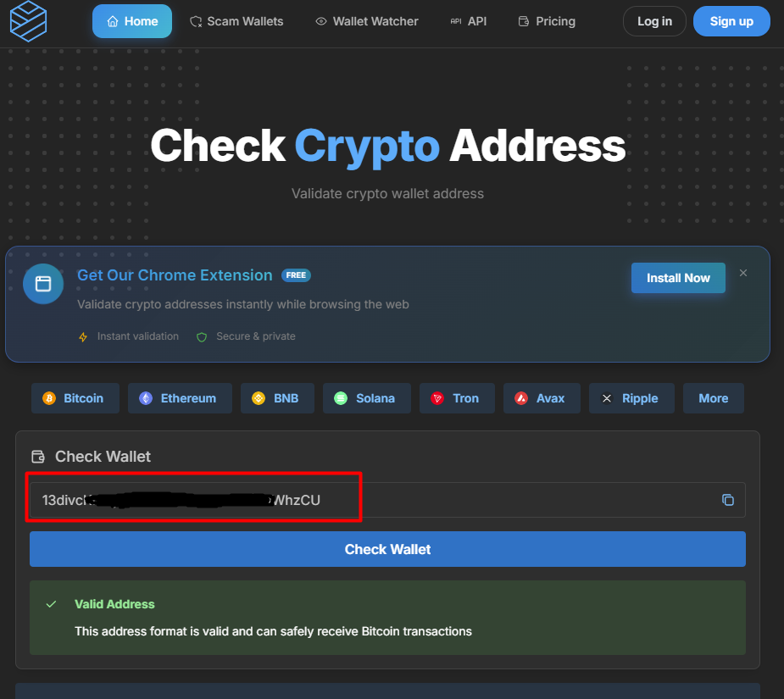This screenshot has width=784, height=699.
Task: Select the Tron coin chip
Action: coord(457,398)
